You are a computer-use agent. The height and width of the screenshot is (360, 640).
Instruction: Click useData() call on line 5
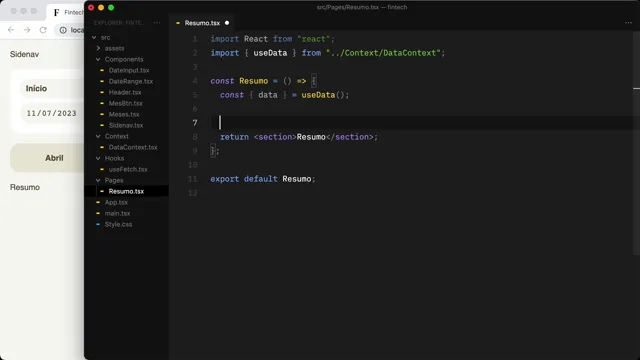(324, 95)
